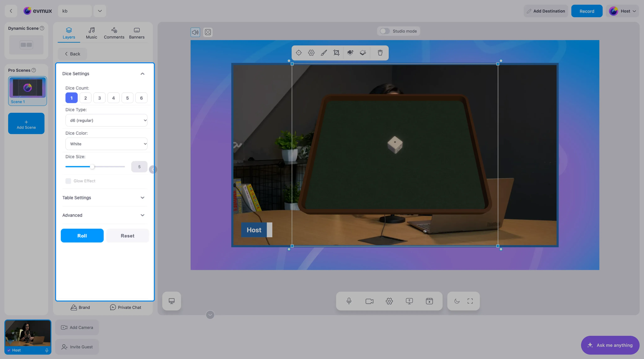This screenshot has height=359, width=644.
Task: Select the Scene 1 thumbnail
Action: pos(28,91)
